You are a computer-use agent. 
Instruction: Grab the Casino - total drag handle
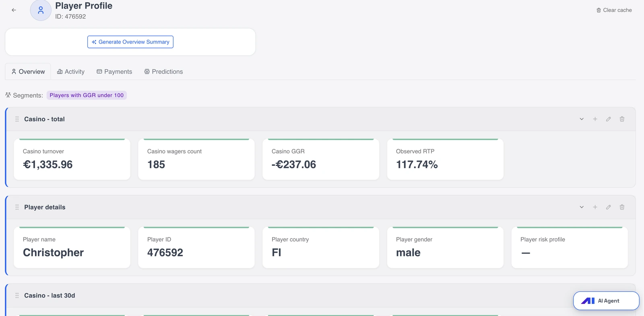point(17,119)
